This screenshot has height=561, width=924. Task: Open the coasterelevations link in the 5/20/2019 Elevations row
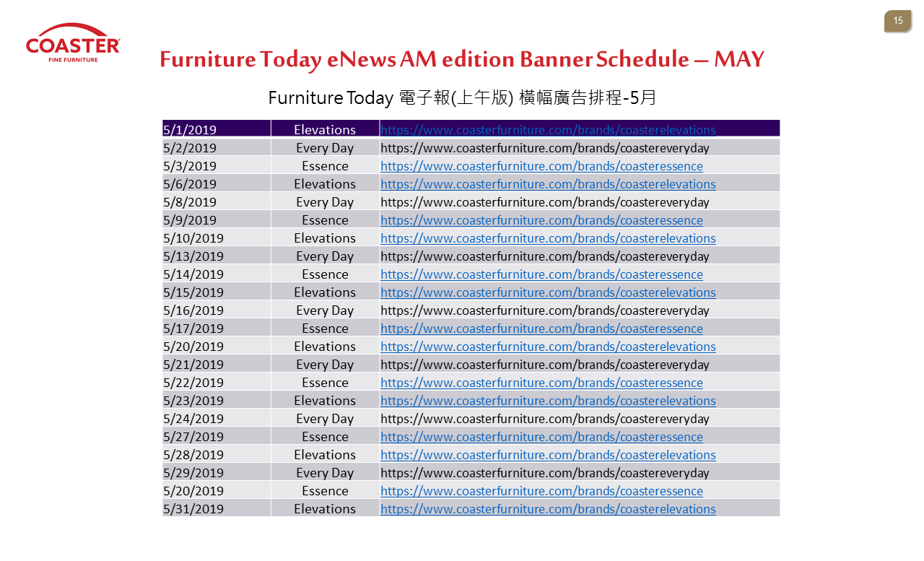coord(548,347)
